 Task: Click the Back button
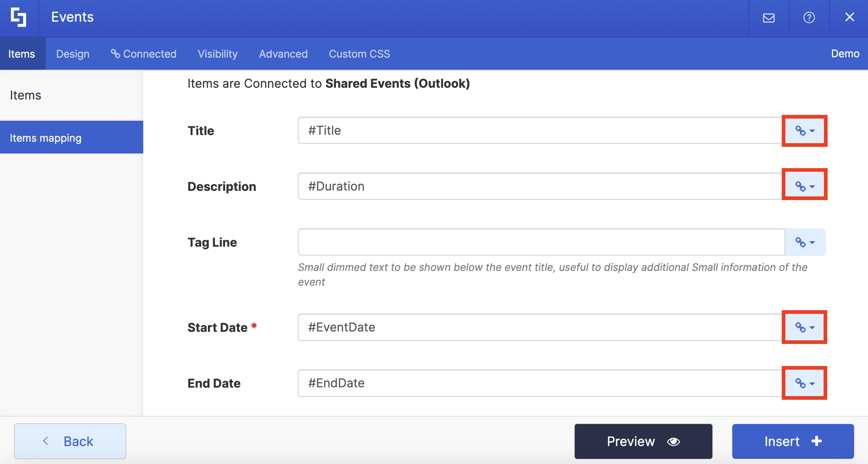pos(70,441)
